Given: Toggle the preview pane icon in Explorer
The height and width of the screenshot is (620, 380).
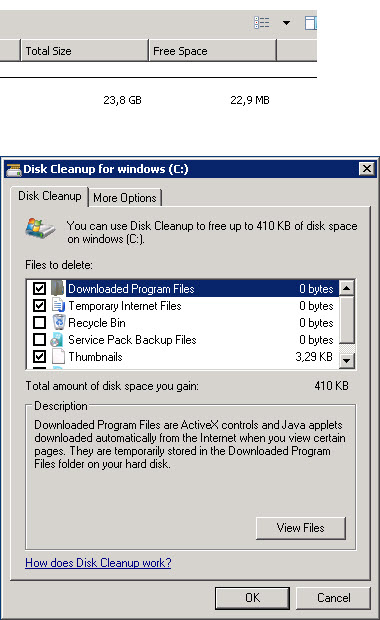Looking at the screenshot, I should point(310,23).
